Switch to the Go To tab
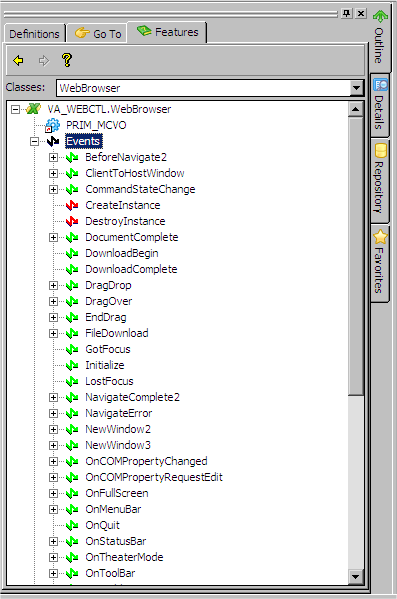Screen dimensions: 397x599 coord(98,34)
